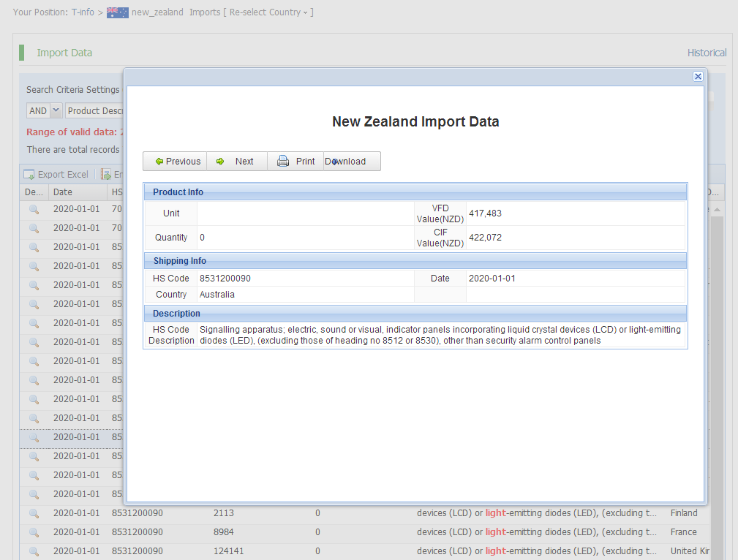The image size is (738, 560).
Task: Expand the Product Description criteria dropdown
Action: coord(94,111)
